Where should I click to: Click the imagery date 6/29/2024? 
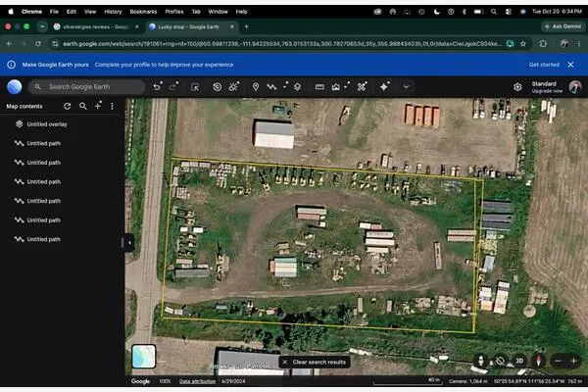pos(233,381)
